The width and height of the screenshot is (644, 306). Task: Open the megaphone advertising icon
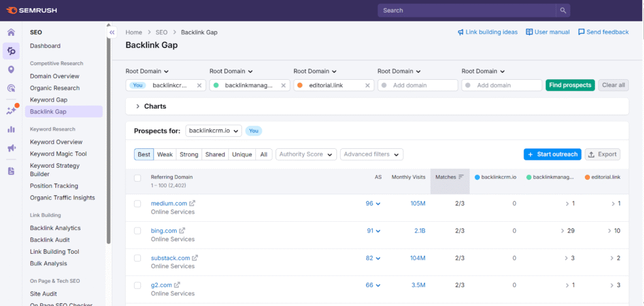(x=11, y=148)
